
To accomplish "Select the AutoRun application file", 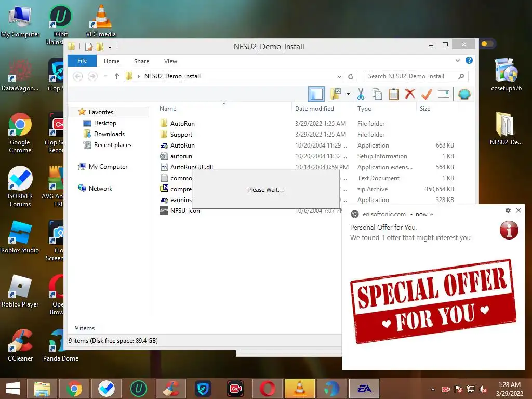I will point(182,145).
